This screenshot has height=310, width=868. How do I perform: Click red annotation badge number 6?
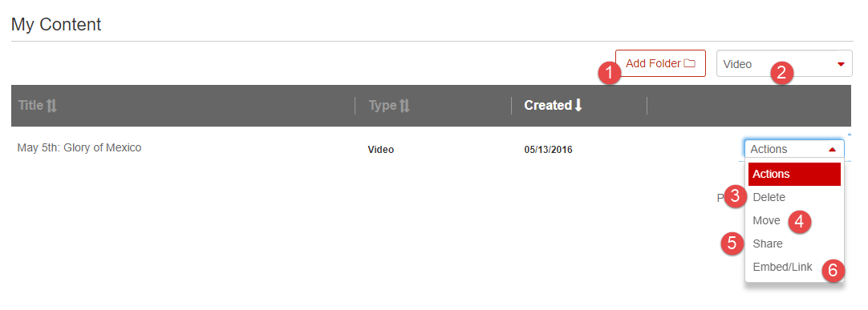834,271
